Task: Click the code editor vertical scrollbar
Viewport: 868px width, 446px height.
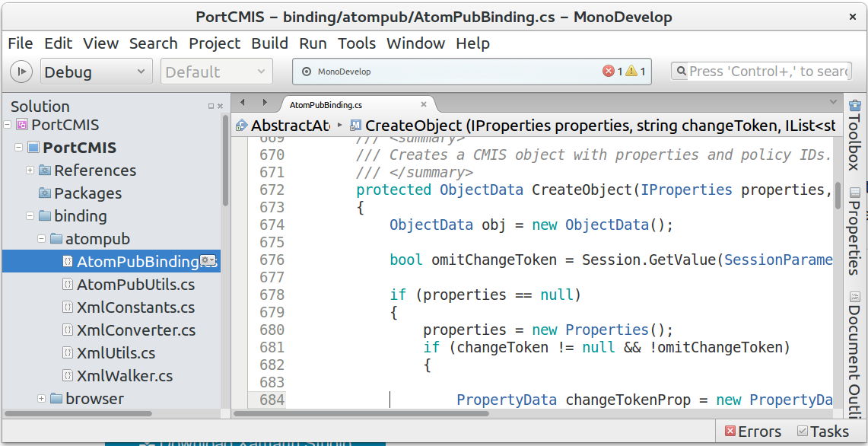Action: [x=838, y=196]
